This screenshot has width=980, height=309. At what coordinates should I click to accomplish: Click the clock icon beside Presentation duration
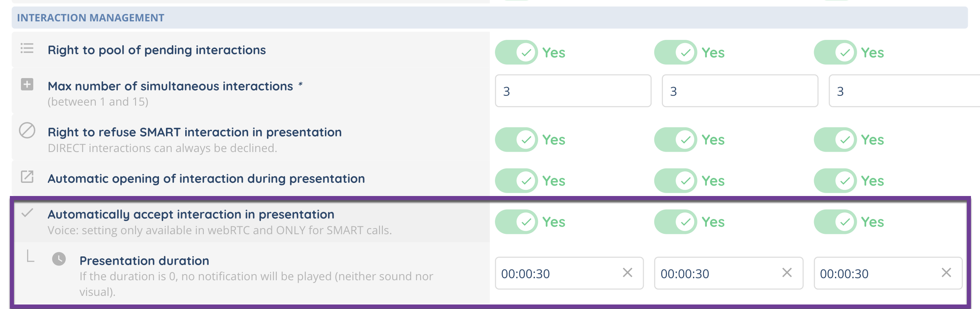(x=59, y=259)
